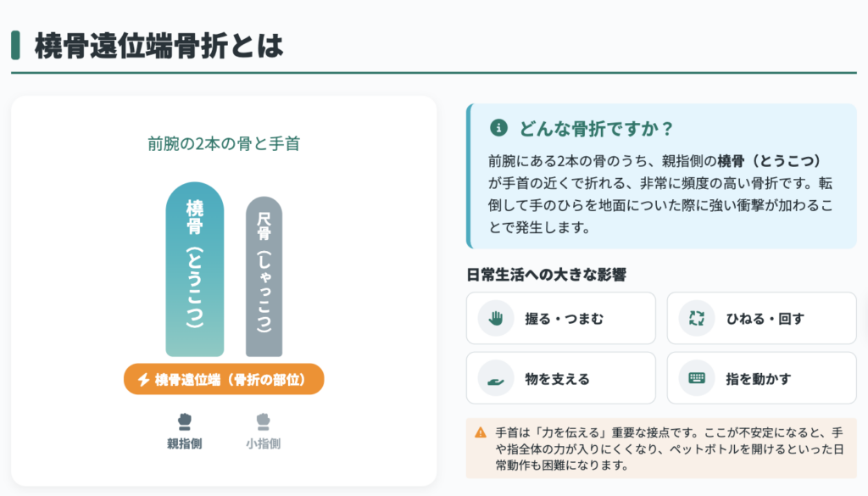
Task: Click the fist icon above 親指側
Action: [184, 422]
